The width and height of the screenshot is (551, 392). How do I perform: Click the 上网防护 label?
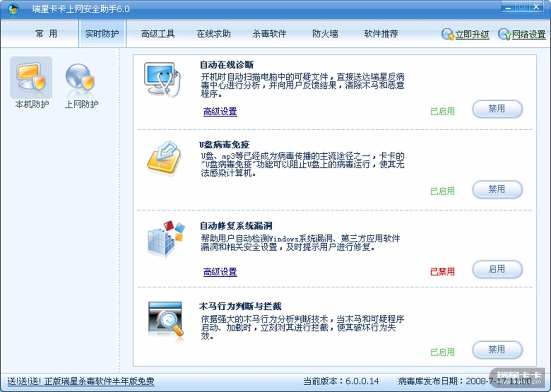81,104
